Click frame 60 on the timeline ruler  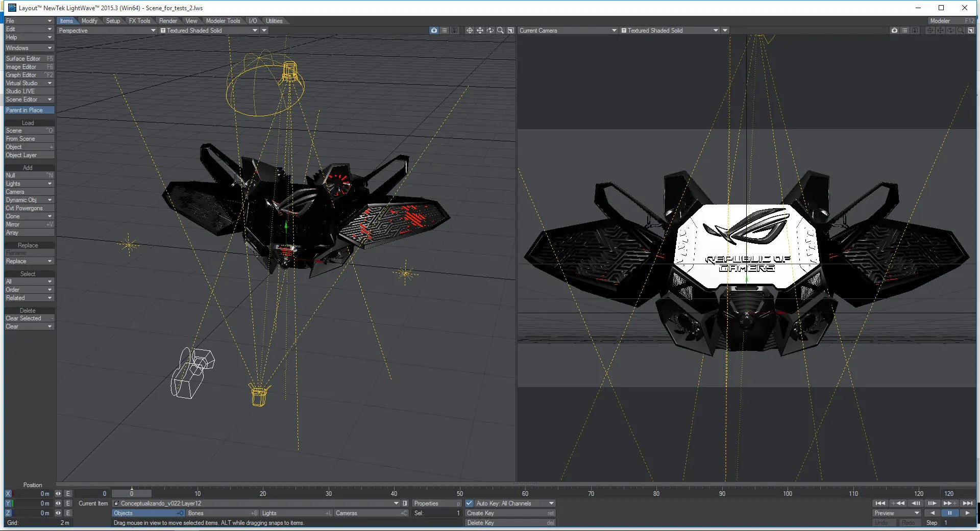pos(525,494)
